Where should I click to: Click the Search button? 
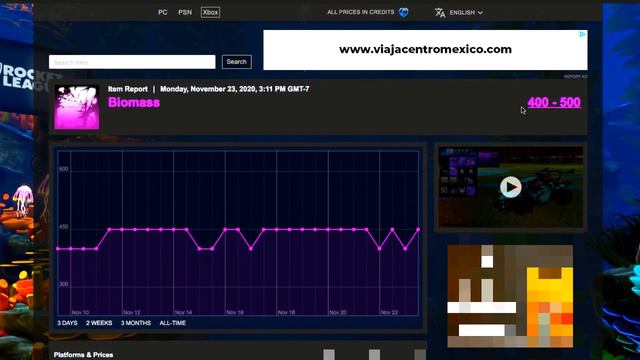[x=236, y=62]
